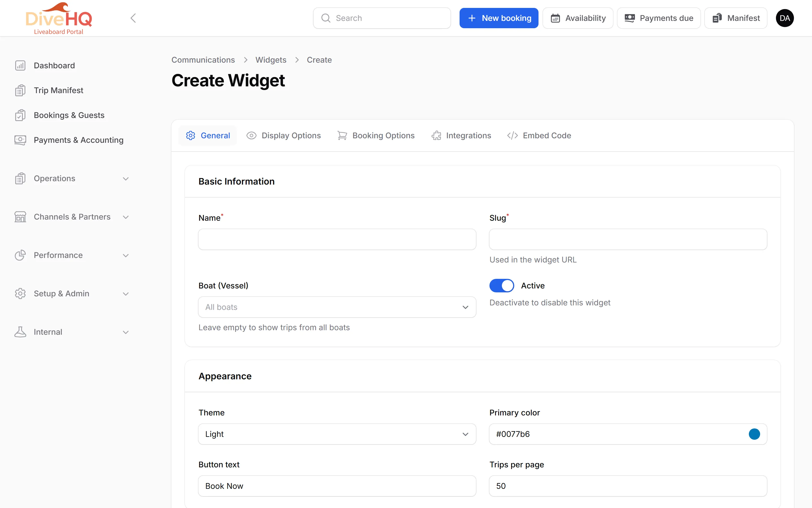
Task: Open the Embed Code tab
Action: point(539,135)
